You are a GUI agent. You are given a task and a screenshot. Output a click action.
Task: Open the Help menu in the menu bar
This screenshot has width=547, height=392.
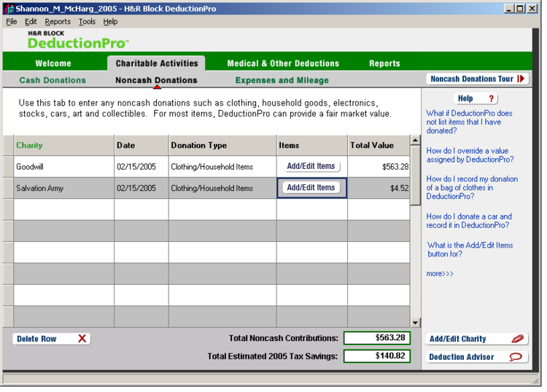tap(110, 22)
